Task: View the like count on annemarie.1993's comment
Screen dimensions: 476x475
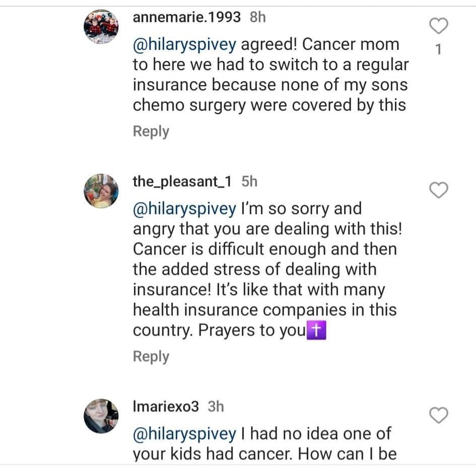Action: 438,49
